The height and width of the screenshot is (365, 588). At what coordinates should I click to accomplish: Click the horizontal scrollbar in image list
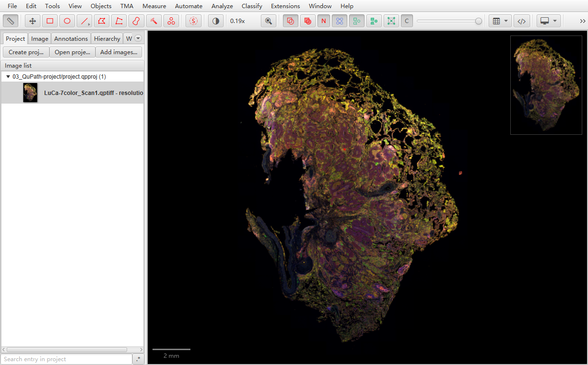click(67, 350)
